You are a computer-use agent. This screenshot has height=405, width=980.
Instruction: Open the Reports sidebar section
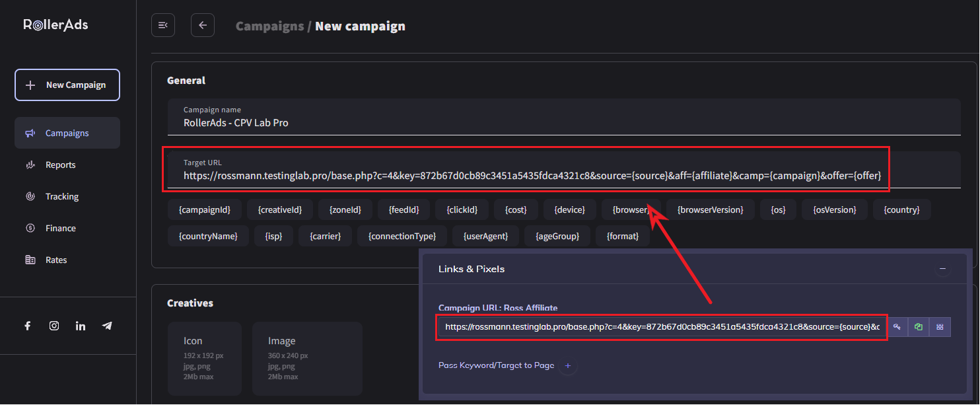(67, 165)
